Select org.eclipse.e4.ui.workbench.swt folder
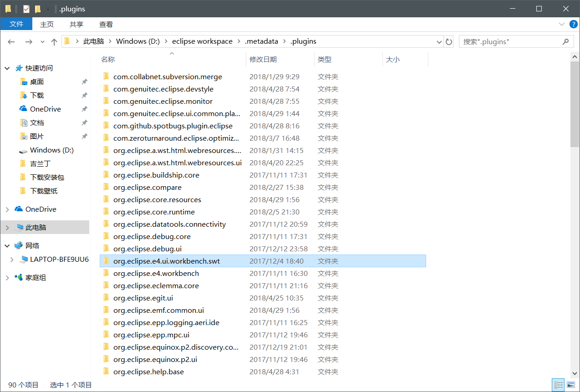580x392 pixels. tap(263, 261)
